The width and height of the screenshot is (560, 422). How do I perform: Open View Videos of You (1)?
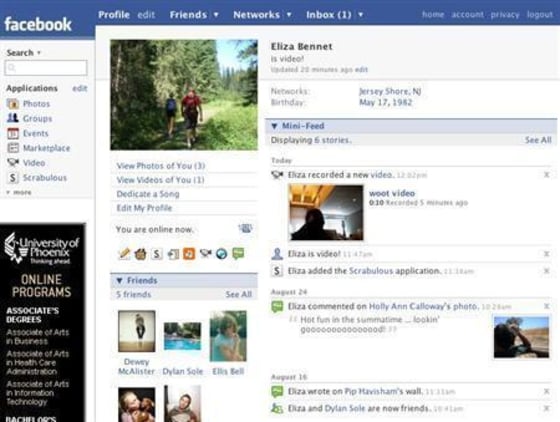(x=160, y=180)
